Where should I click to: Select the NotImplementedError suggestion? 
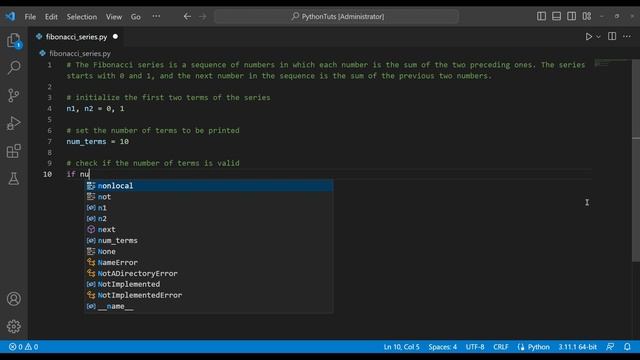pos(209,295)
